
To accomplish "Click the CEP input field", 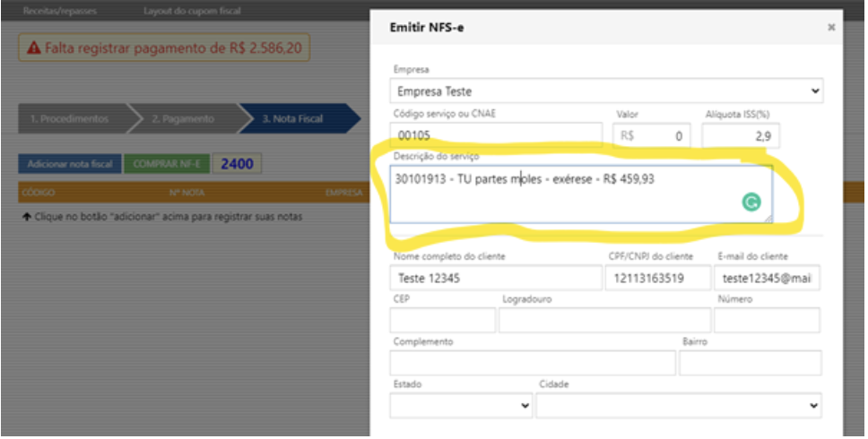I will point(442,320).
